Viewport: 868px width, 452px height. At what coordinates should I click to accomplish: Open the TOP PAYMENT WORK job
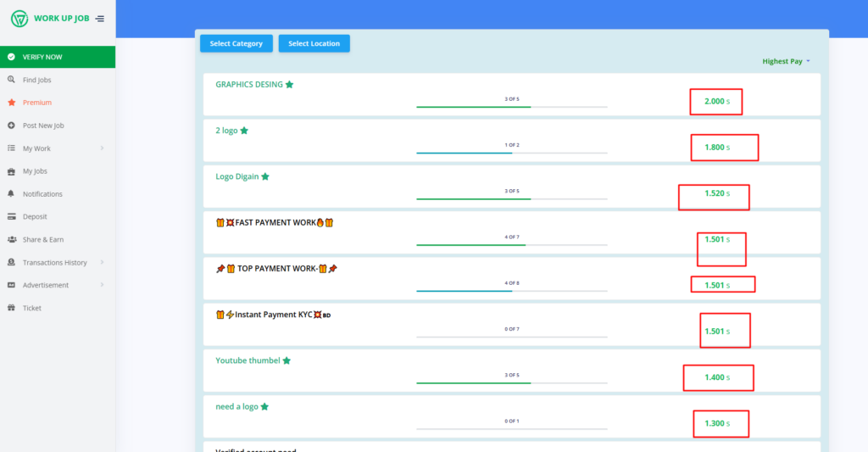point(276,269)
